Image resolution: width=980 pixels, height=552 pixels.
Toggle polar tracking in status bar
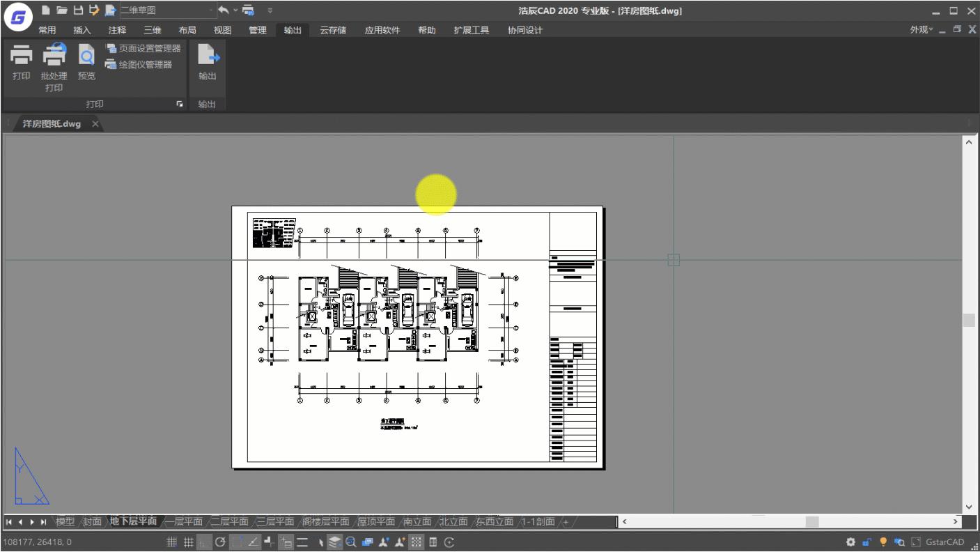tap(220, 542)
